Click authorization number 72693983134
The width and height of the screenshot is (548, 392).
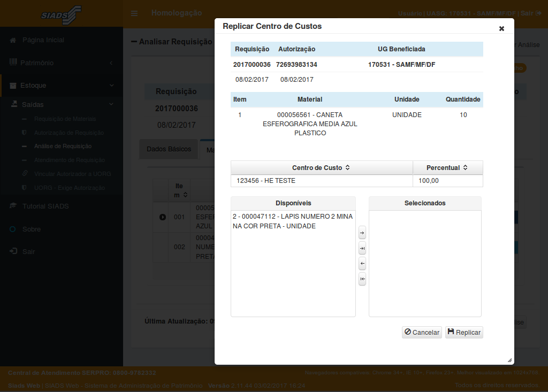[296, 65]
